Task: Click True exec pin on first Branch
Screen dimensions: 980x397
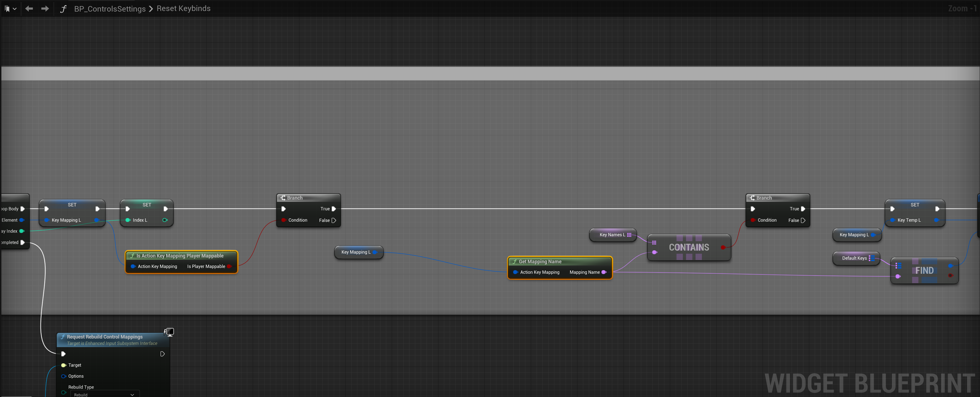Action: [334, 209]
